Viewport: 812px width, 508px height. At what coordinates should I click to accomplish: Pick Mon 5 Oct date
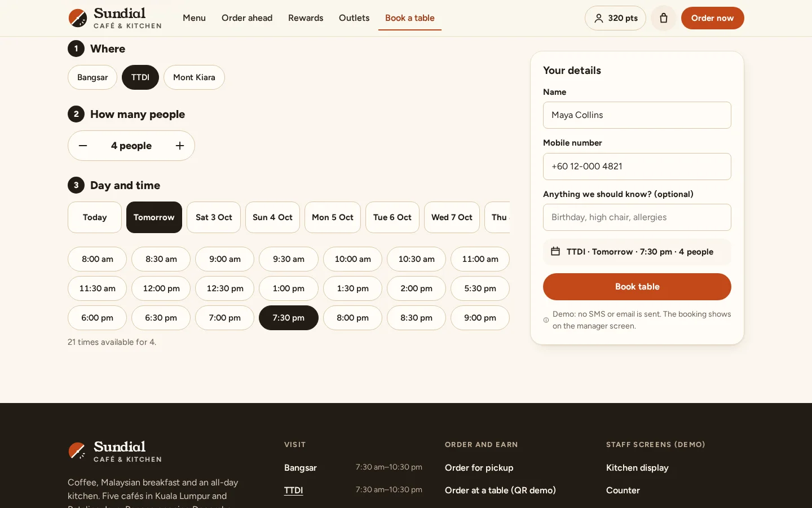click(333, 217)
